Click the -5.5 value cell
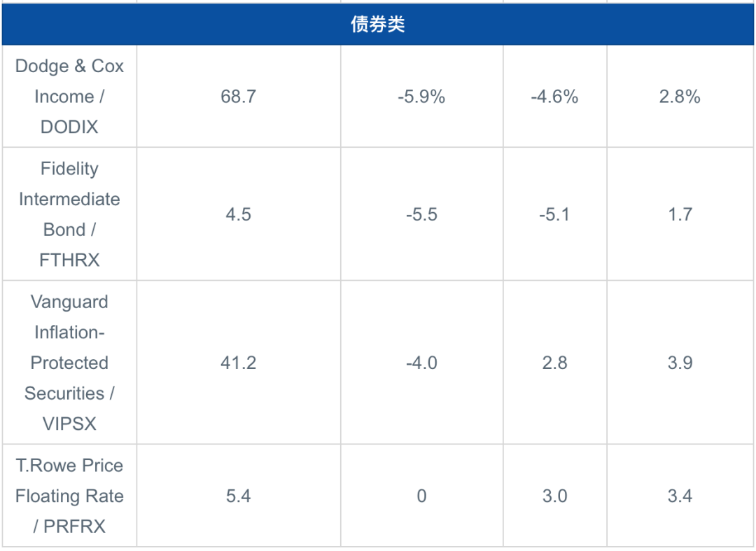 pos(421,214)
